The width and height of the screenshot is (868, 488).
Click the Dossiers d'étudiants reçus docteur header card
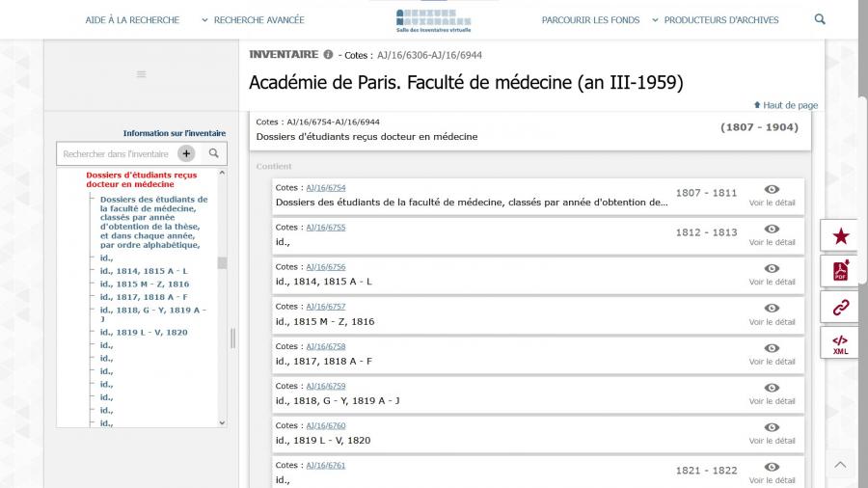click(x=530, y=131)
